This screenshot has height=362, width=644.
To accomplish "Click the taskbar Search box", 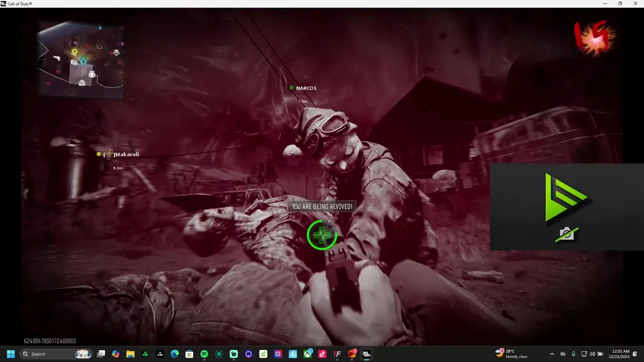I will [56, 354].
